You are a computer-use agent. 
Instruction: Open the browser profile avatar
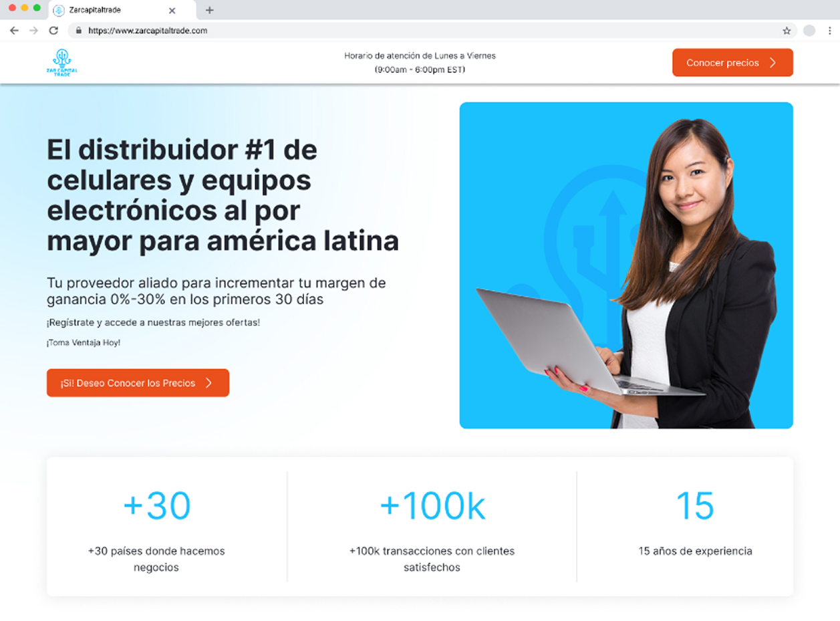point(809,31)
